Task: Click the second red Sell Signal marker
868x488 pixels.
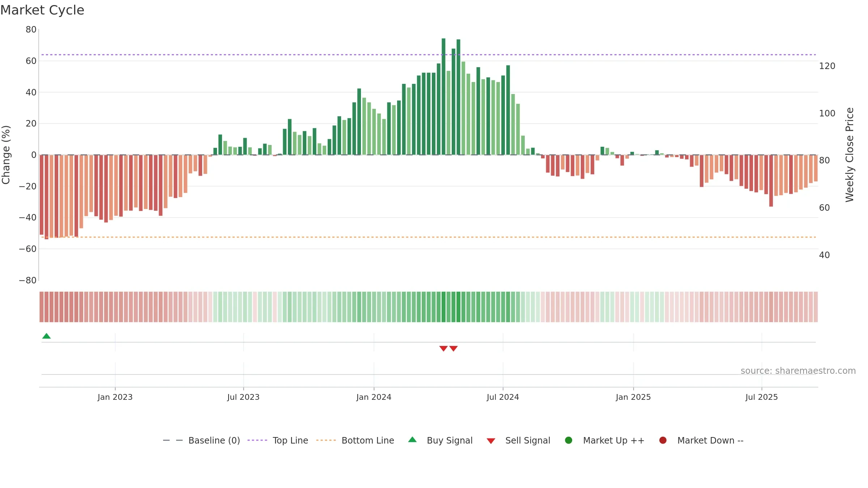Action: coord(454,348)
